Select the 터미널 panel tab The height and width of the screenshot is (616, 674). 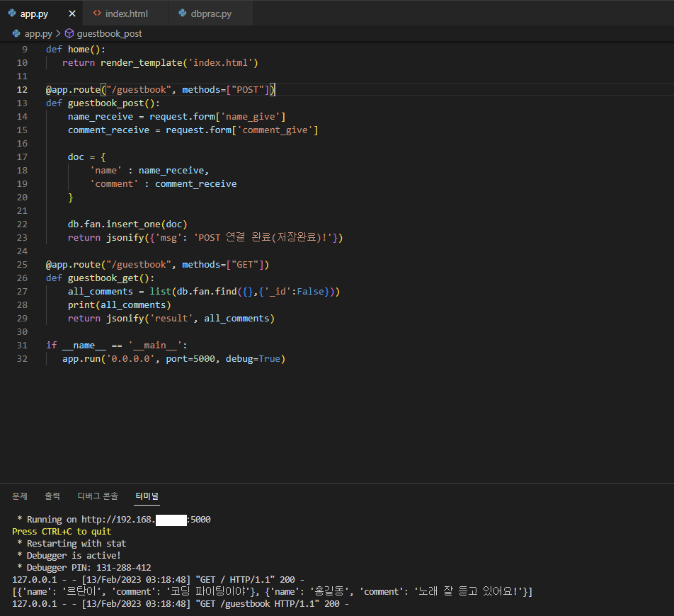pyautogui.click(x=147, y=496)
